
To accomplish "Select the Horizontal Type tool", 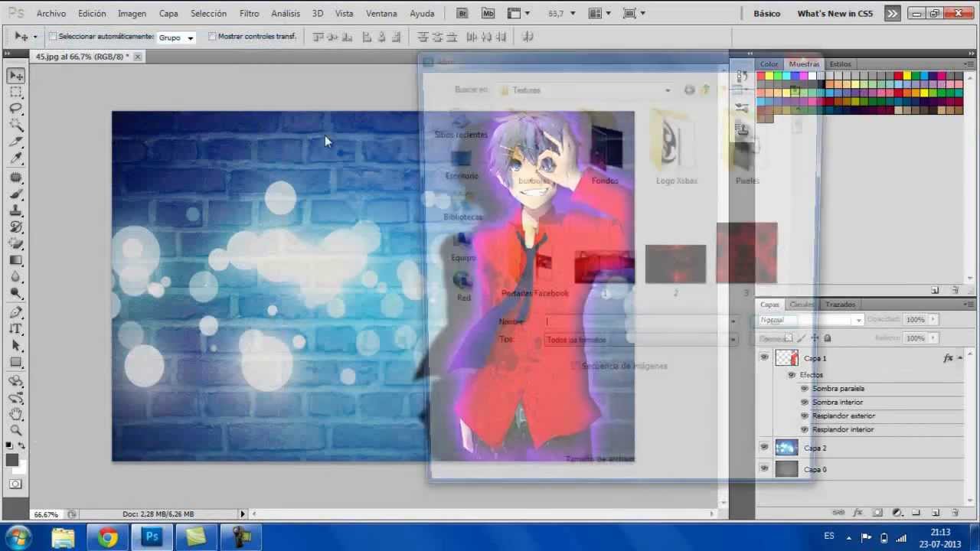I will coord(16,329).
